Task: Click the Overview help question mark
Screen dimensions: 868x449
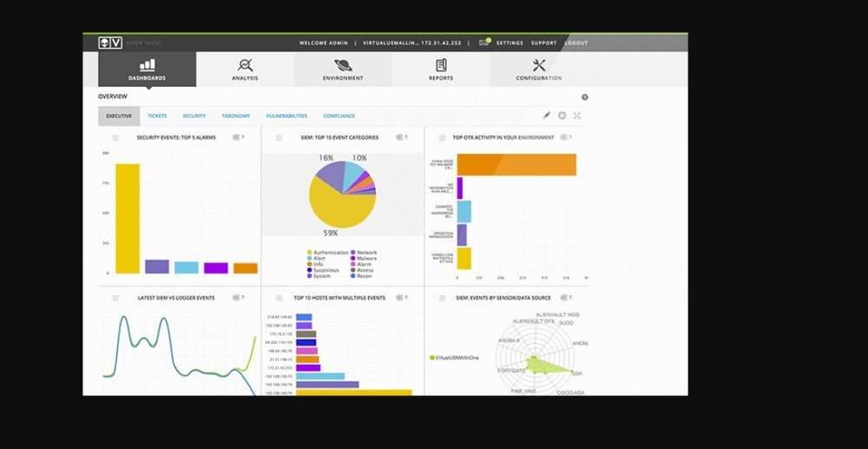Action: [584, 97]
